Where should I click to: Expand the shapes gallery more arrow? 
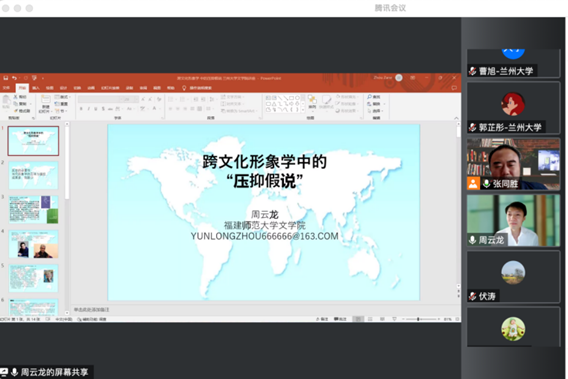303,110
